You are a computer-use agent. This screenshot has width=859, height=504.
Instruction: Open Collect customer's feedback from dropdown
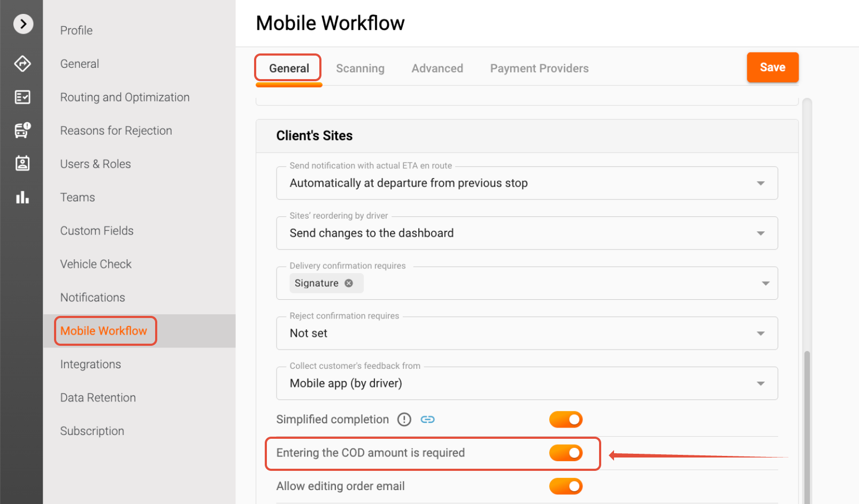tap(760, 384)
